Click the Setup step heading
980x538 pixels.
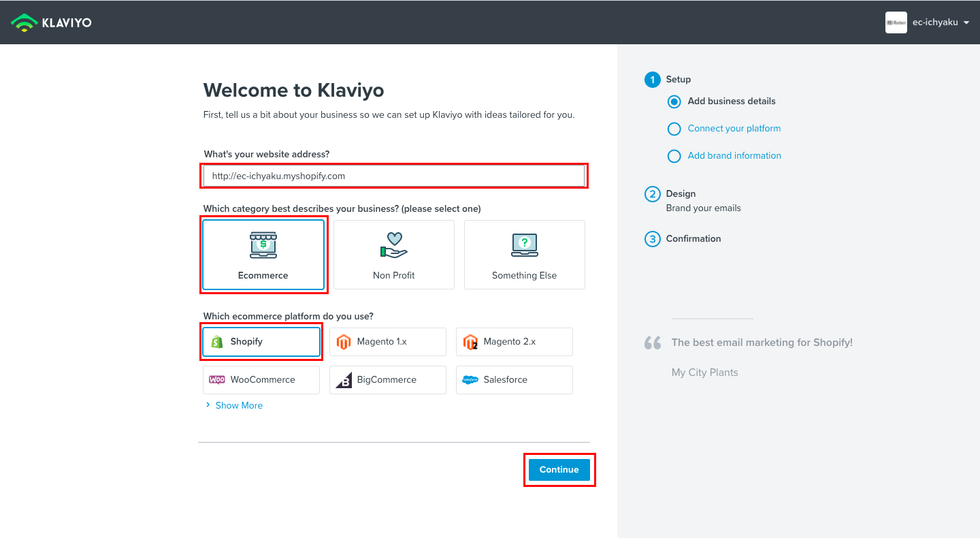tap(679, 80)
